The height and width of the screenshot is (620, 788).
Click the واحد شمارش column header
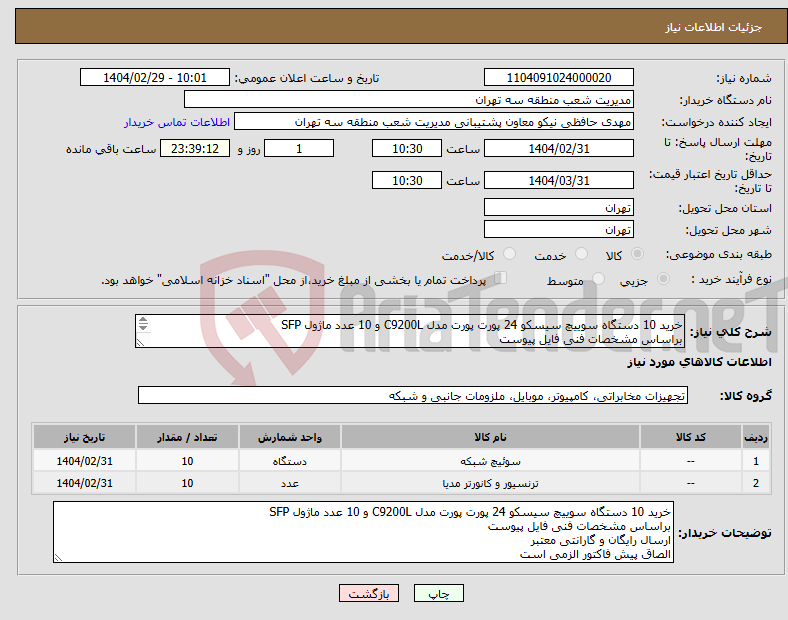pyautogui.click(x=290, y=437)
